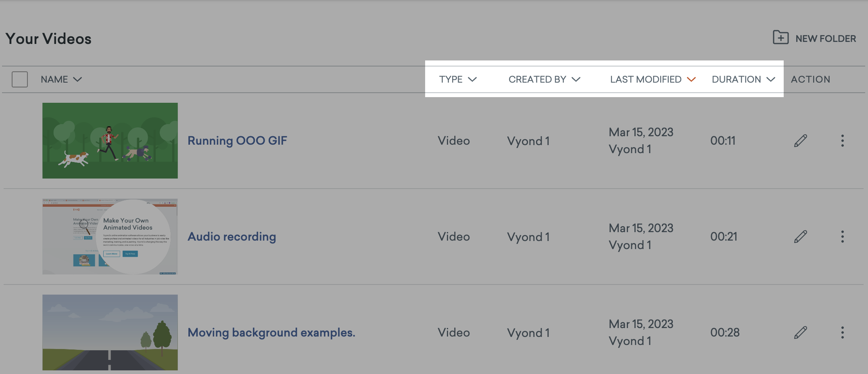Open the Running OOO GIF video link

[x=237, y=141]
